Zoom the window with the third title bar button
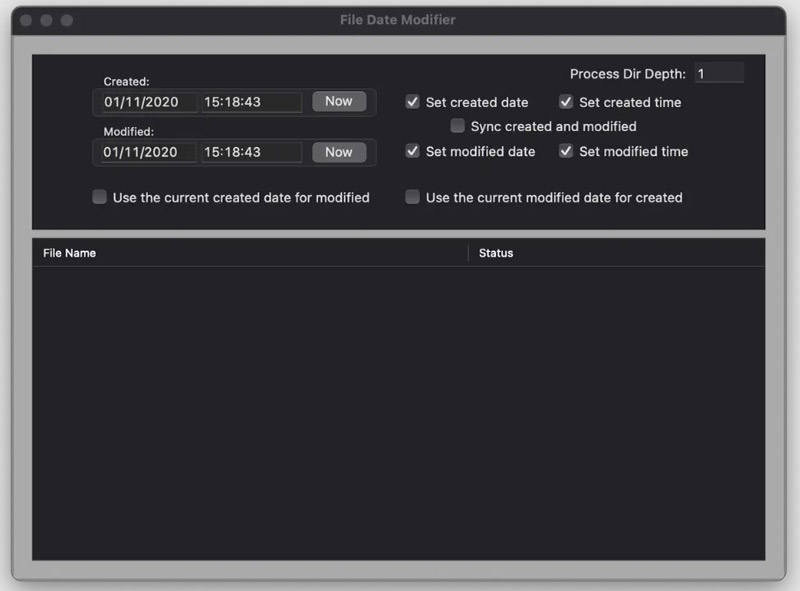This screenshot has height=591, width=800. (66, 20)
